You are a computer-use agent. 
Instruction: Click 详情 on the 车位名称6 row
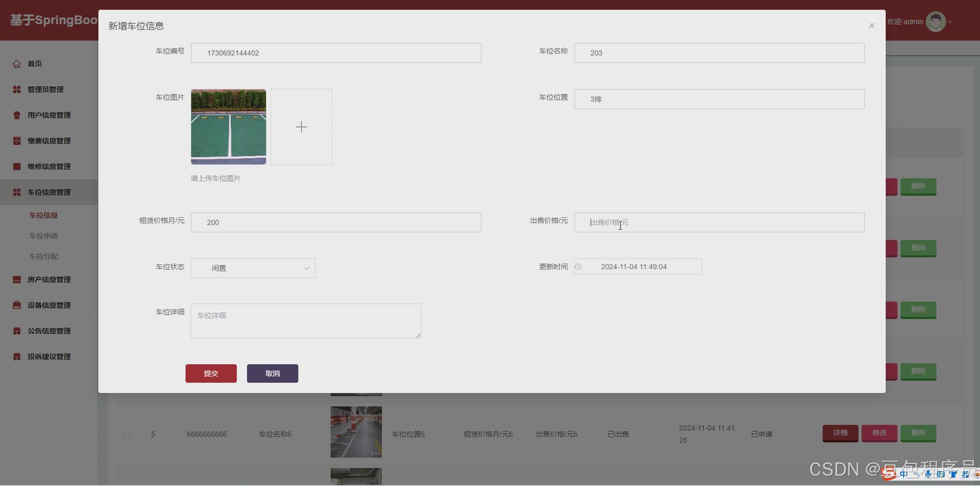click(x=840, y=433)
